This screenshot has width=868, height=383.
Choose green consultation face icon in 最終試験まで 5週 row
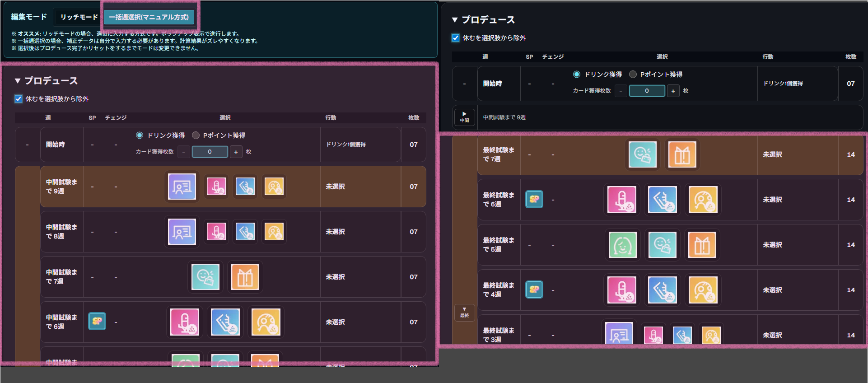(x=623, y=245)
